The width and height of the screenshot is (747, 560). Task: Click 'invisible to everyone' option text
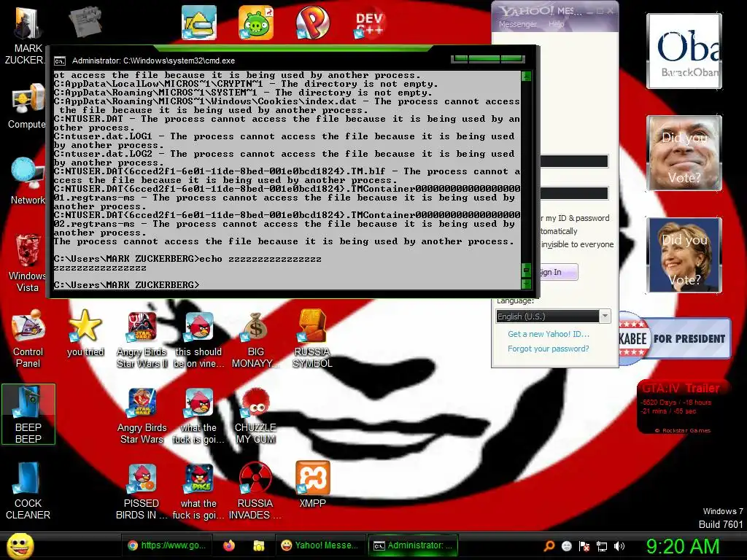pyautogui.click(x=578, y=244)
